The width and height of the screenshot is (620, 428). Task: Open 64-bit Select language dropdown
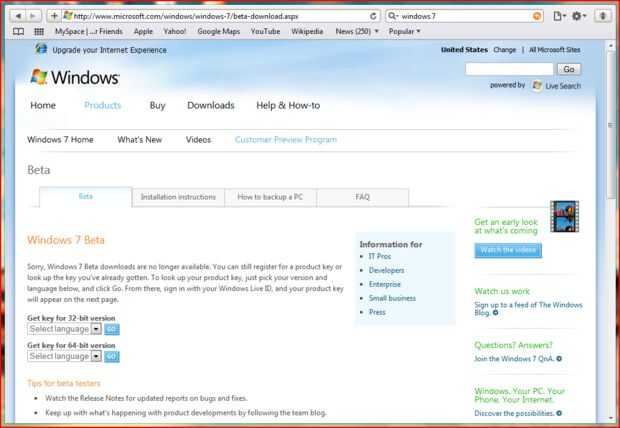[64, 356]
